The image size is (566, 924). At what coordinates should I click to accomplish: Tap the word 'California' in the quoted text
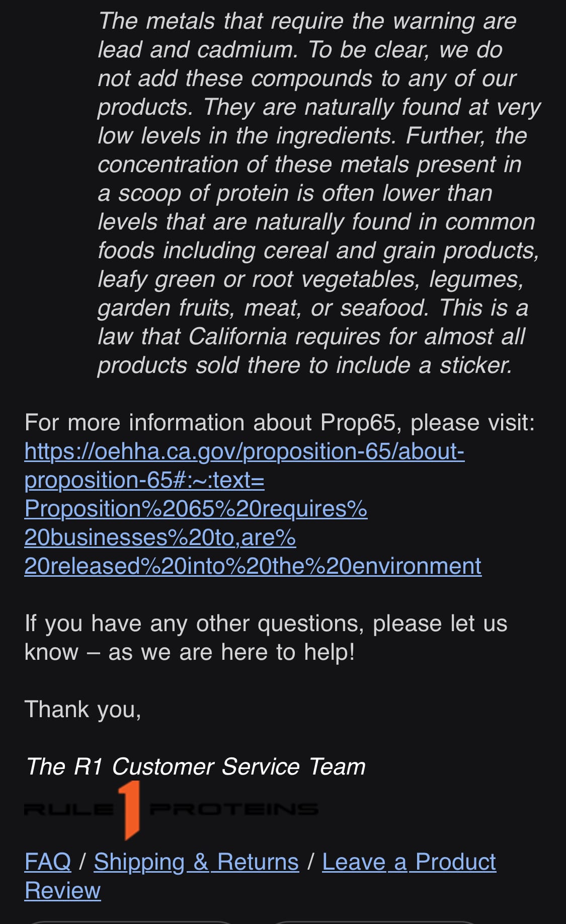click(237, 336)
